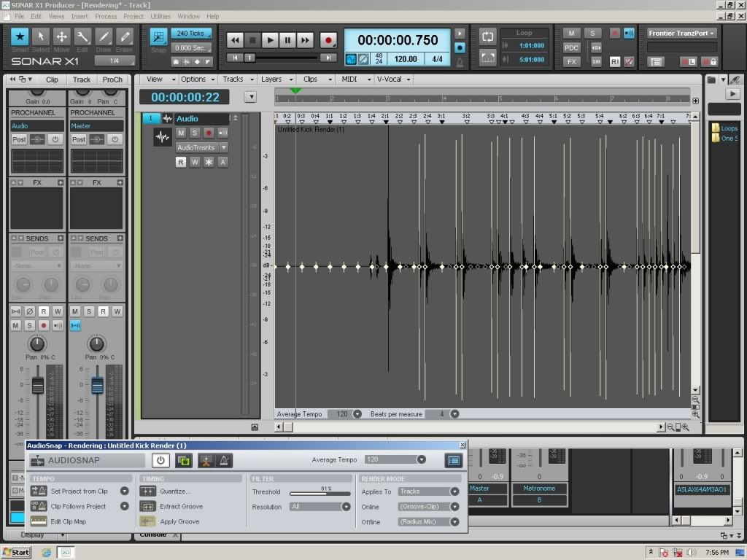Viewport: 747px width, 560px height.
Task: Pick the Draw pencil tool
Action: point(104,37)
